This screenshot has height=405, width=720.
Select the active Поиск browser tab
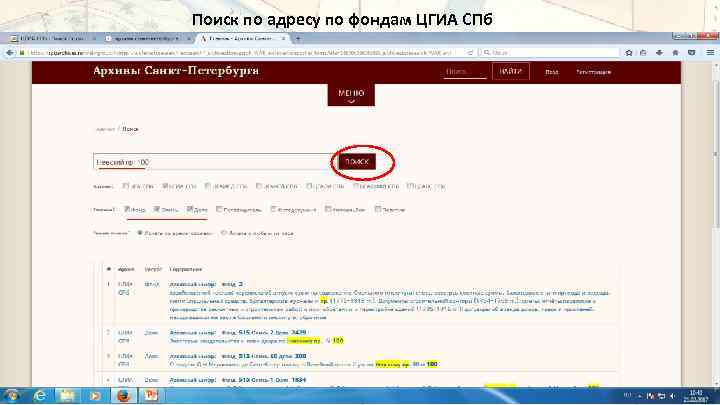tap(243, 39)
